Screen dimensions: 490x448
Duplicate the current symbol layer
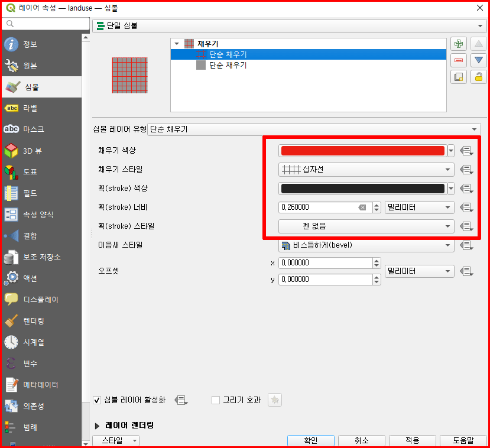(x=459, y=77)
